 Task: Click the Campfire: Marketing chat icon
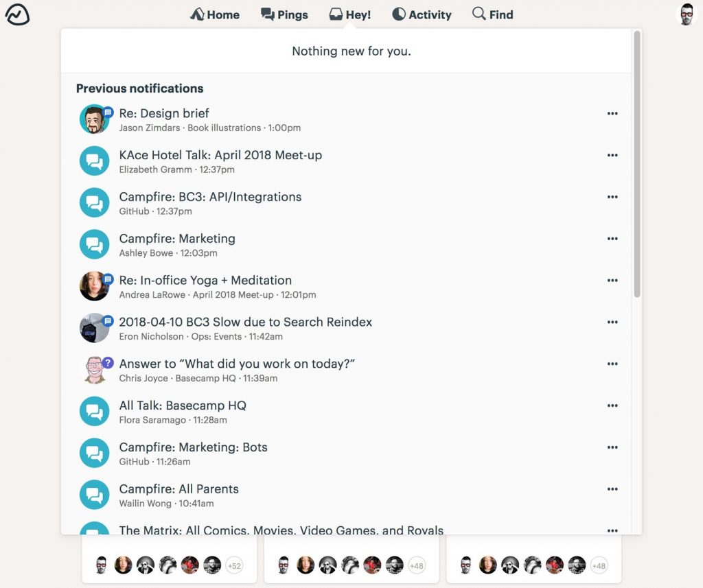[x=94, y=244]
